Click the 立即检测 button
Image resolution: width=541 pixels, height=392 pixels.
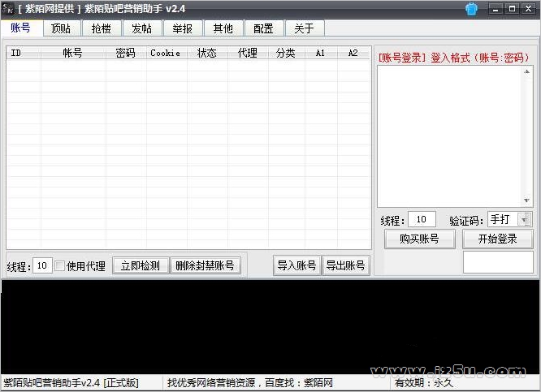pyautogui.click(x=141, y=265)
